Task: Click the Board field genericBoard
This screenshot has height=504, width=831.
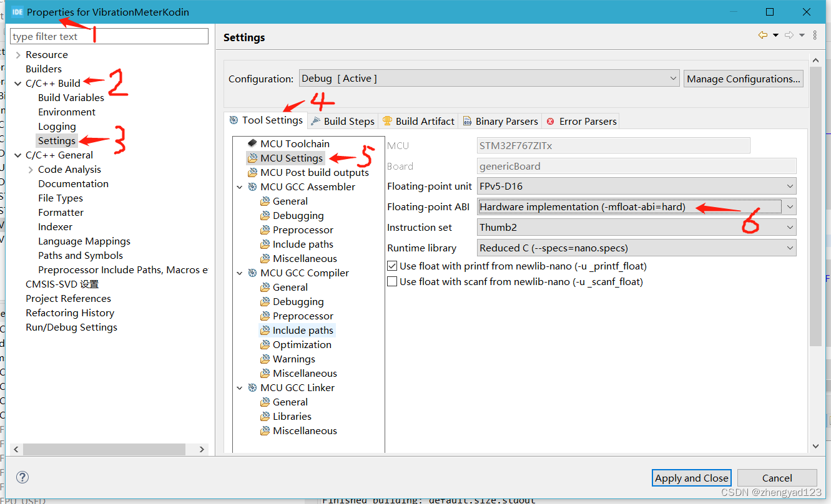Action: [637, 166]
